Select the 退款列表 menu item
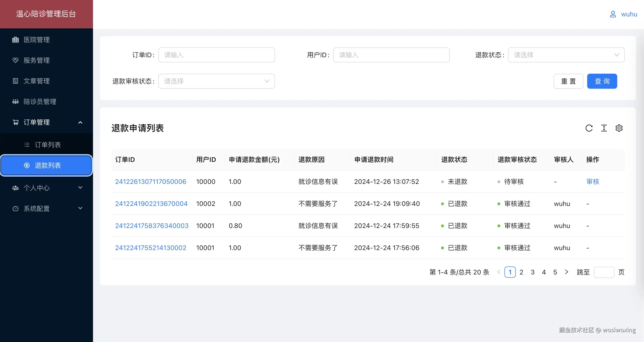This screenshot has width=644, height=342. point(47,166)
